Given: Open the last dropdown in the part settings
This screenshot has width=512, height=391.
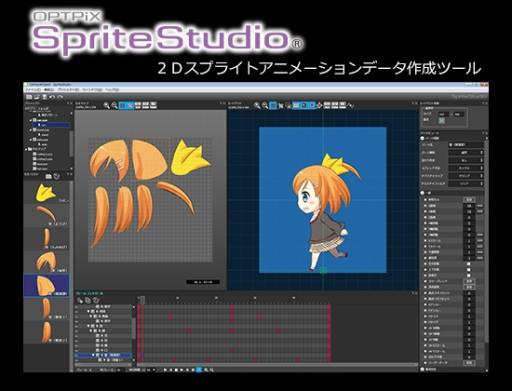Looking at the screenshot, I should 466,184.
